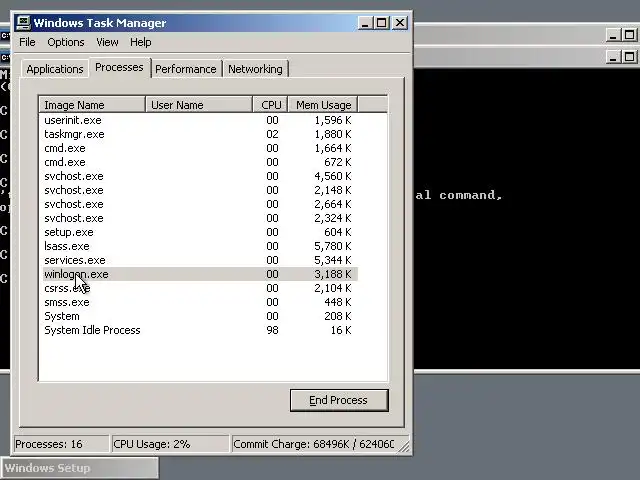The image size is (640, 480).
Task: Select the System Idle Process row
Action: click(199, 330)
